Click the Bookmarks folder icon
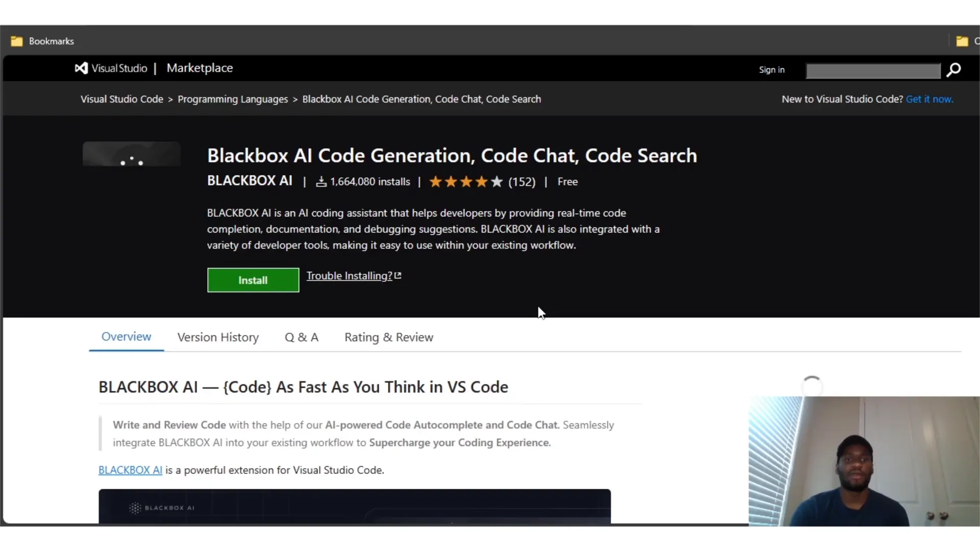 (17, 41)
